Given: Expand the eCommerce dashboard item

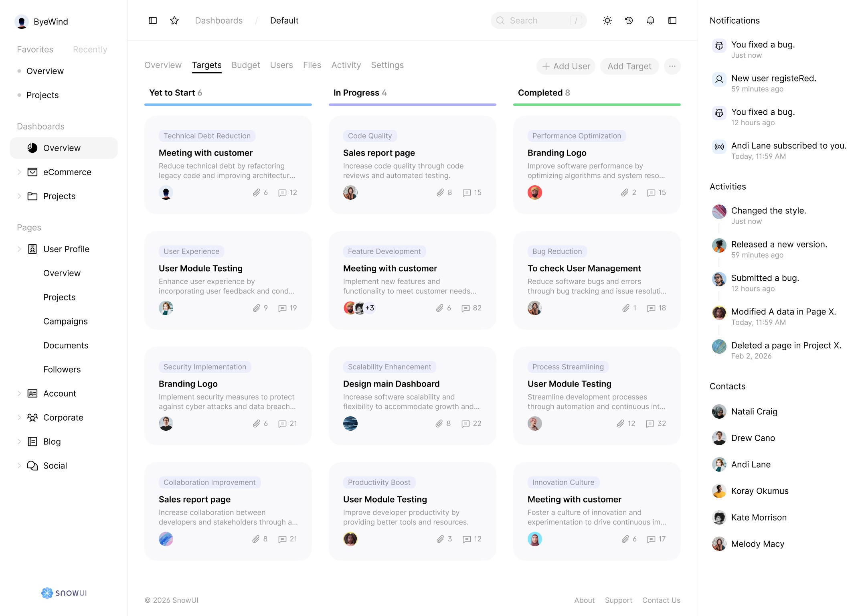Looking at the screenshot, I should tap(19, 172).
